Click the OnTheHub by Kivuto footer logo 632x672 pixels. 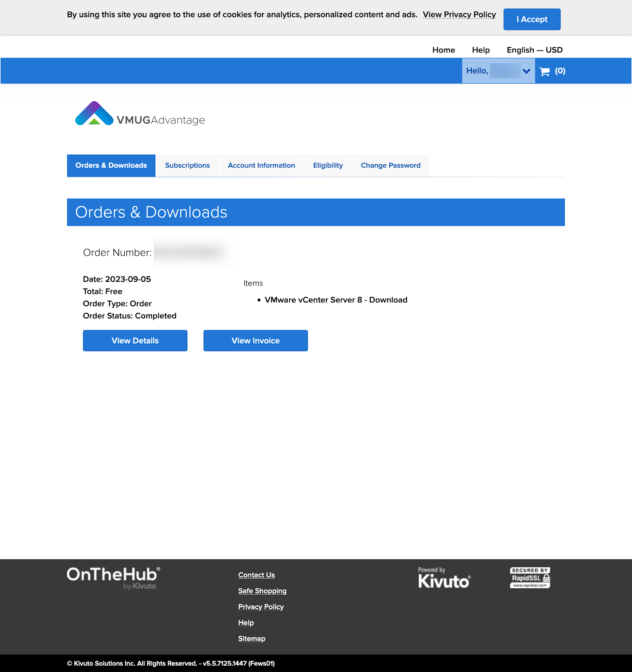[113, 578]
